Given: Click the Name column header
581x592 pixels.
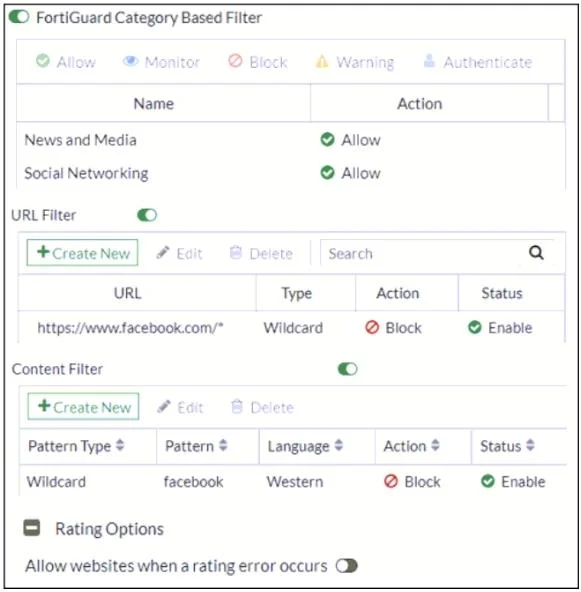Looking at the screenshot, I should tap(163, 103).
